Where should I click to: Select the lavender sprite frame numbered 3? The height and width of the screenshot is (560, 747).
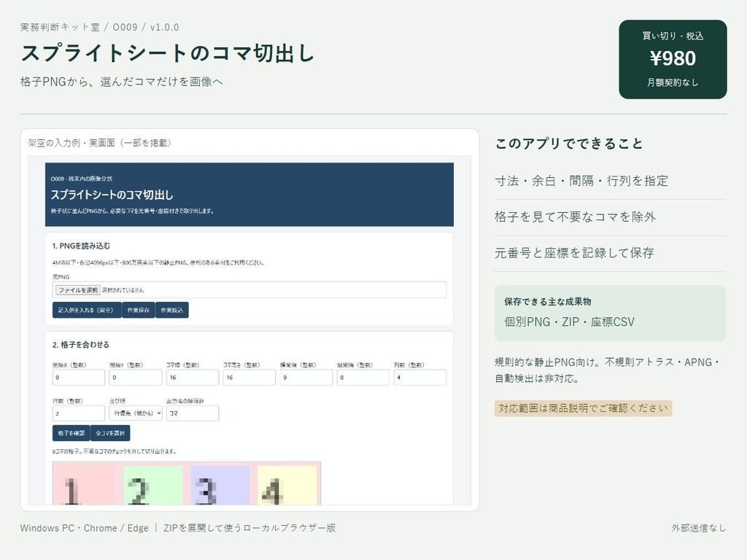(x=220, y=485)
